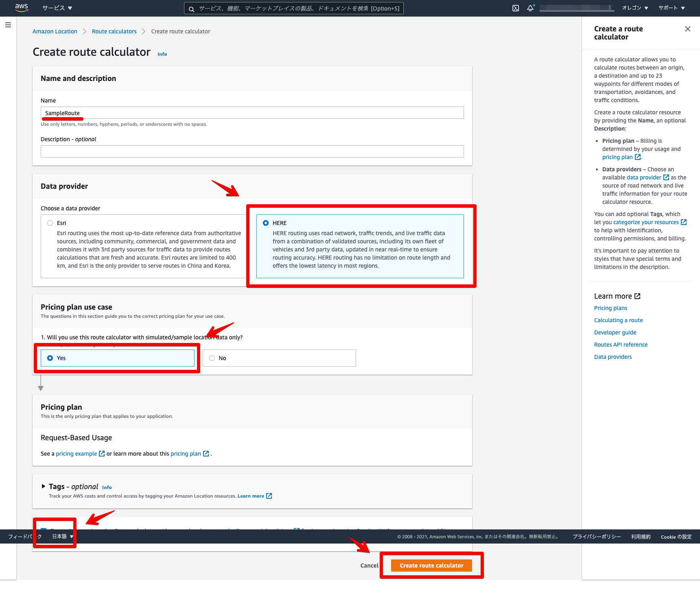Open the account name menu in header
The image size is (700, 594).
577,8
